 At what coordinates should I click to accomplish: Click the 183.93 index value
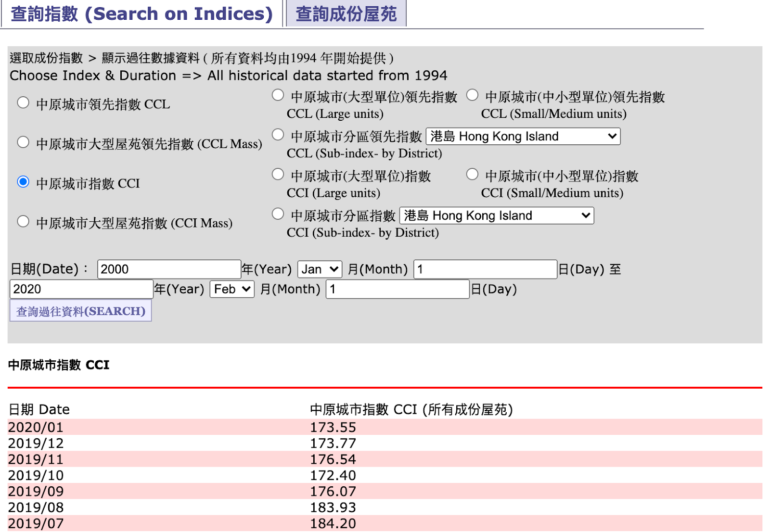pos(333,507)
